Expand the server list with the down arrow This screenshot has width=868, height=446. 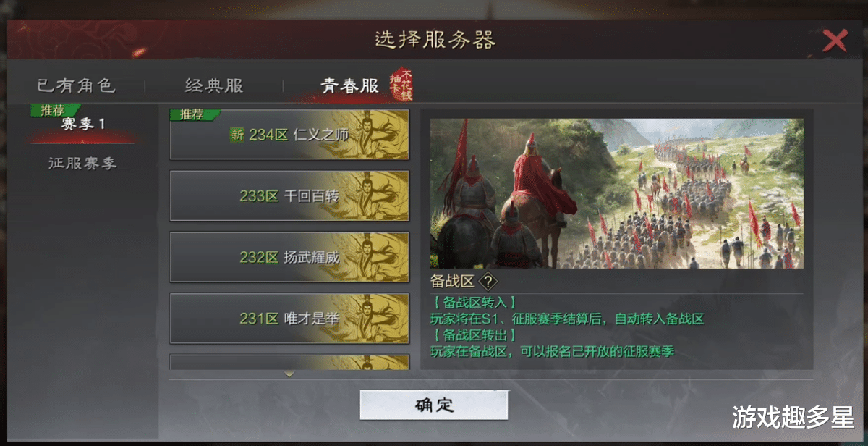289,374
